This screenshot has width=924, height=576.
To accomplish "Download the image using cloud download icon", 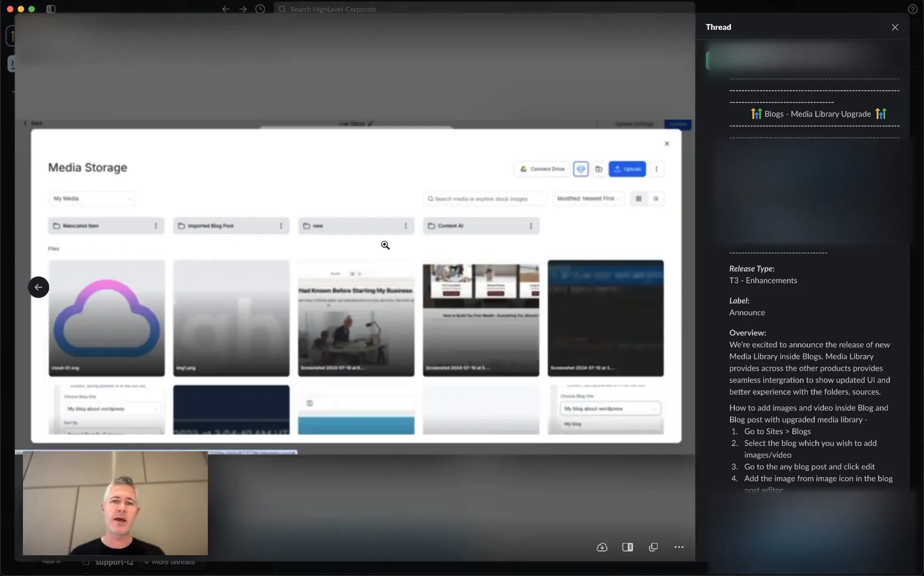I will tap(602, 547).
